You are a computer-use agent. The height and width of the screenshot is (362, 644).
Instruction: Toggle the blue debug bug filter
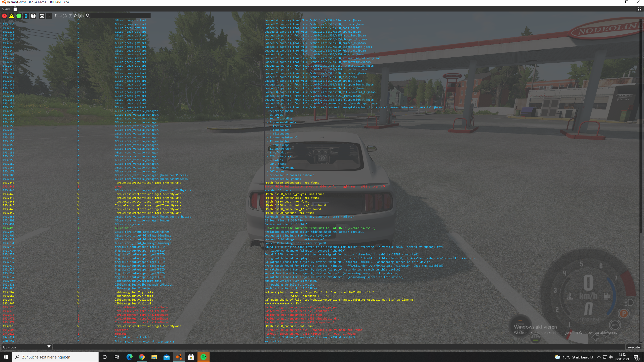(x=26, y=16)
